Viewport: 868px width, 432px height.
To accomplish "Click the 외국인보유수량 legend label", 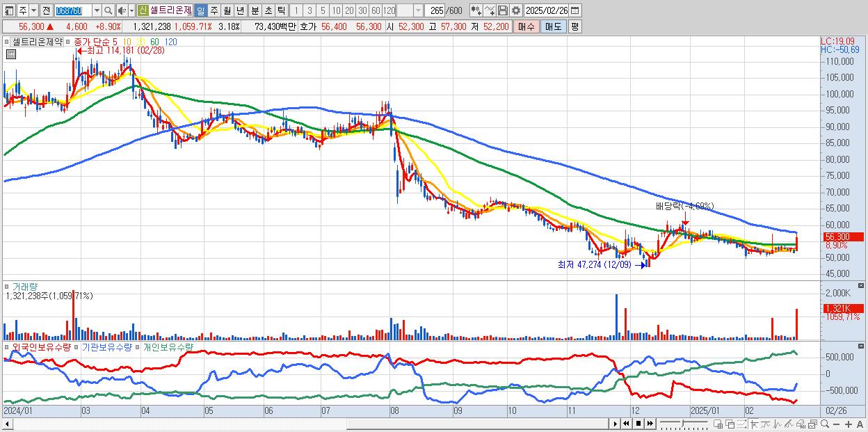I will (x=42, y=346).
